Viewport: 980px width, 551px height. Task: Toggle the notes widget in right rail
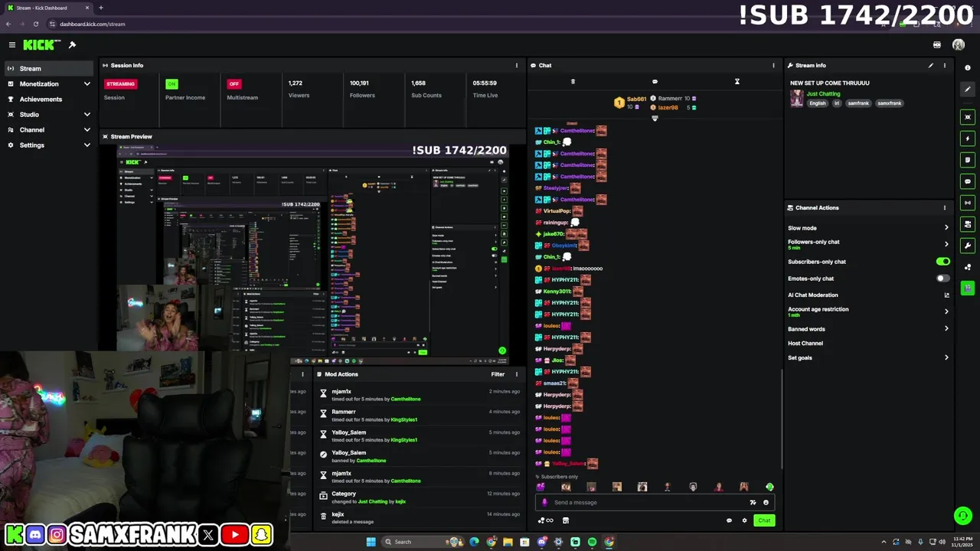[x=968, y=160]
